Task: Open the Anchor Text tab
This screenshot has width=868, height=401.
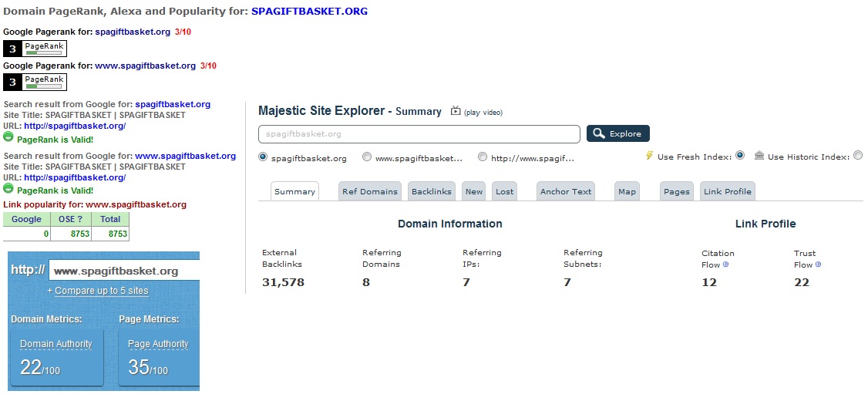Action: pyautogui.click(x=566, y=191)
